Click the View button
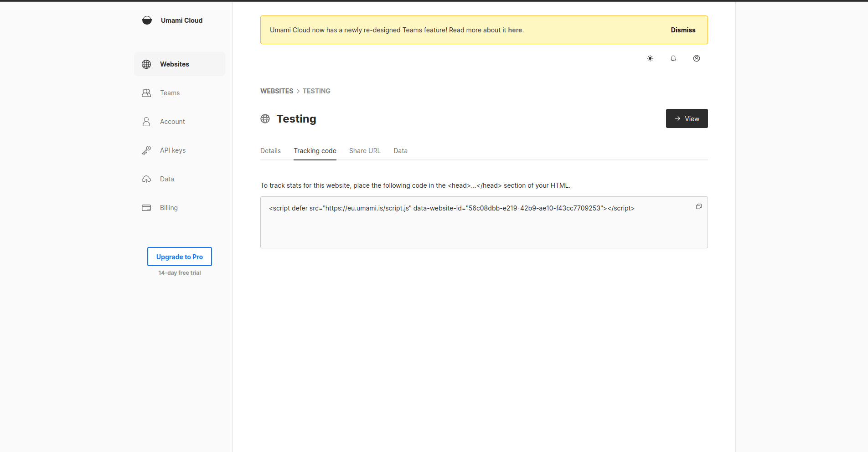The width and height of the screenshot is (868, 452). (687, 118)
